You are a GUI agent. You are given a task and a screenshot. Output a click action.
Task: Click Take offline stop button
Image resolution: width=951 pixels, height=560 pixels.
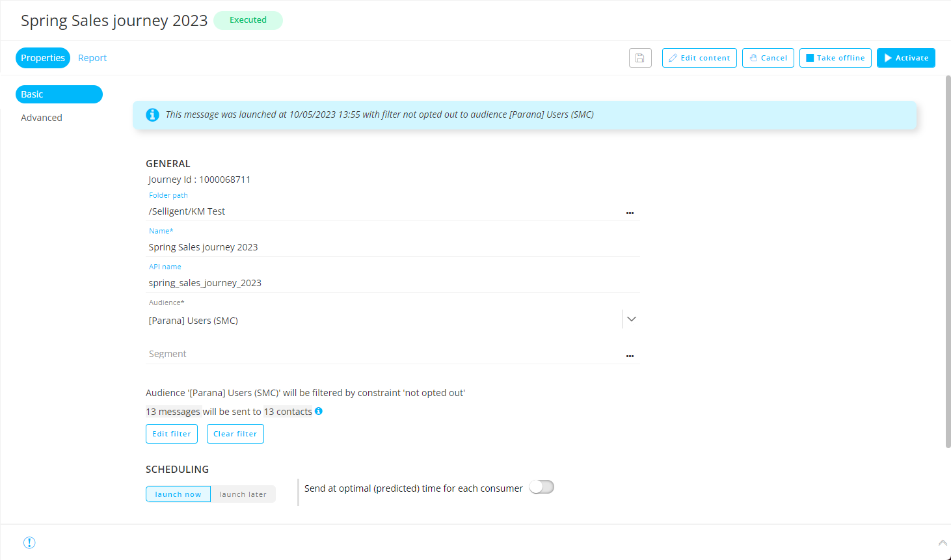(x=835, y=58)
